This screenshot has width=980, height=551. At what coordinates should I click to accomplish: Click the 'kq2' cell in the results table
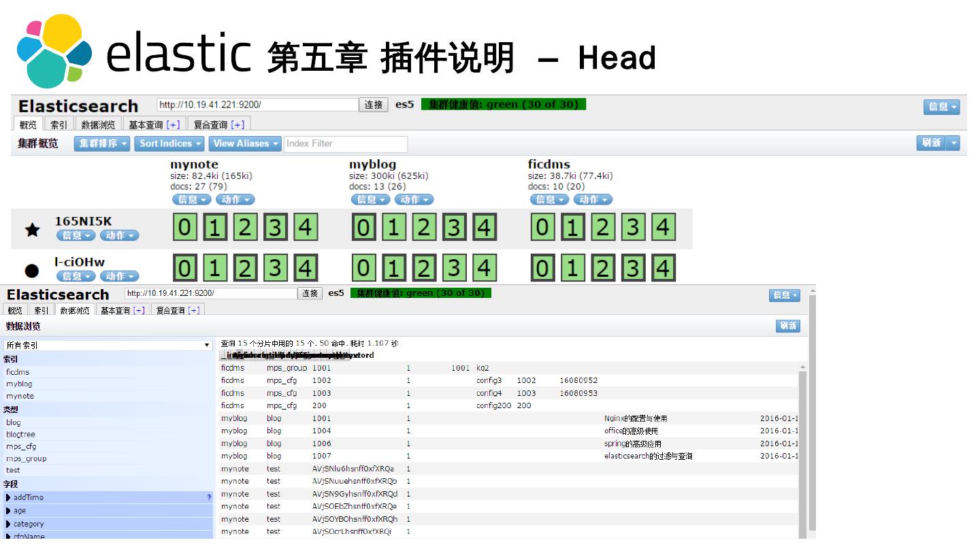coord(483,368)
